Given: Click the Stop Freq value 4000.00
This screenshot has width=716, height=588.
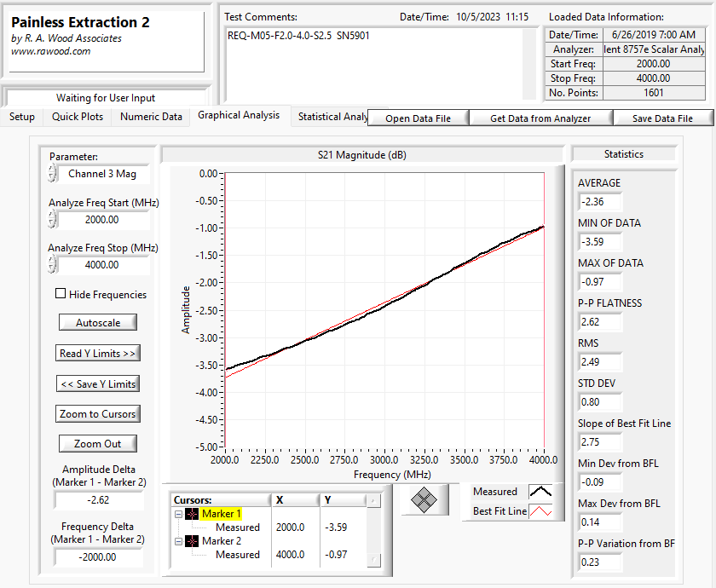Looking at the screenshot, I should (654, 78).
